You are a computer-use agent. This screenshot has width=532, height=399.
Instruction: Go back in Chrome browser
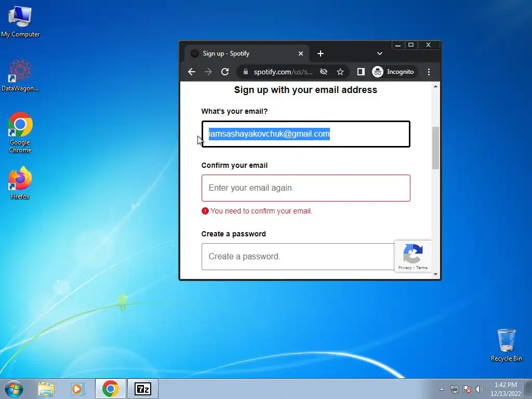(x=192, y=72)
